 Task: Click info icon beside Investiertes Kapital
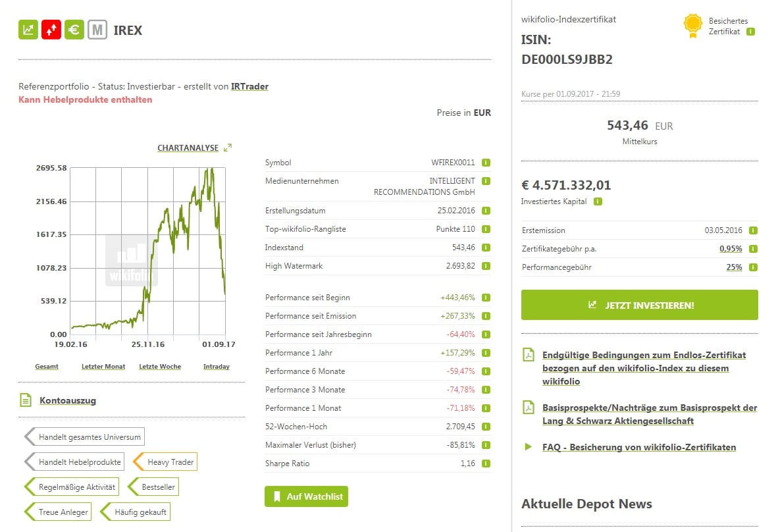[x=598, y=201]
